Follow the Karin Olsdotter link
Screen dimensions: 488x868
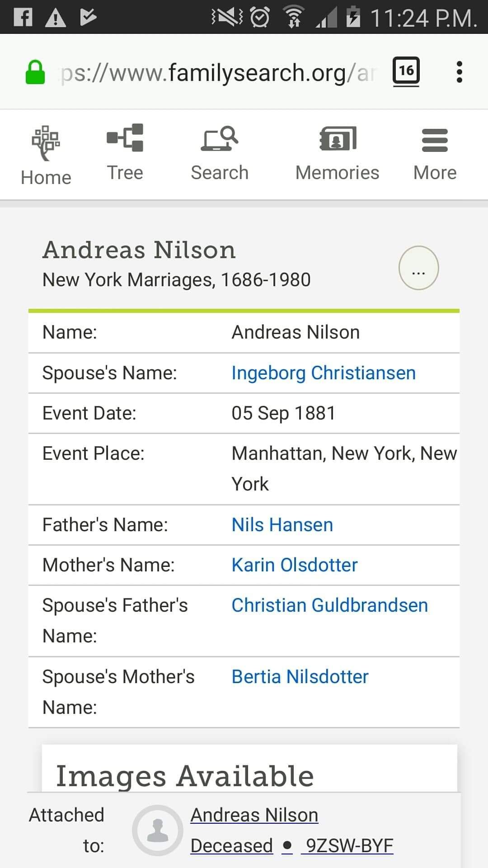[x=295, y=565]
